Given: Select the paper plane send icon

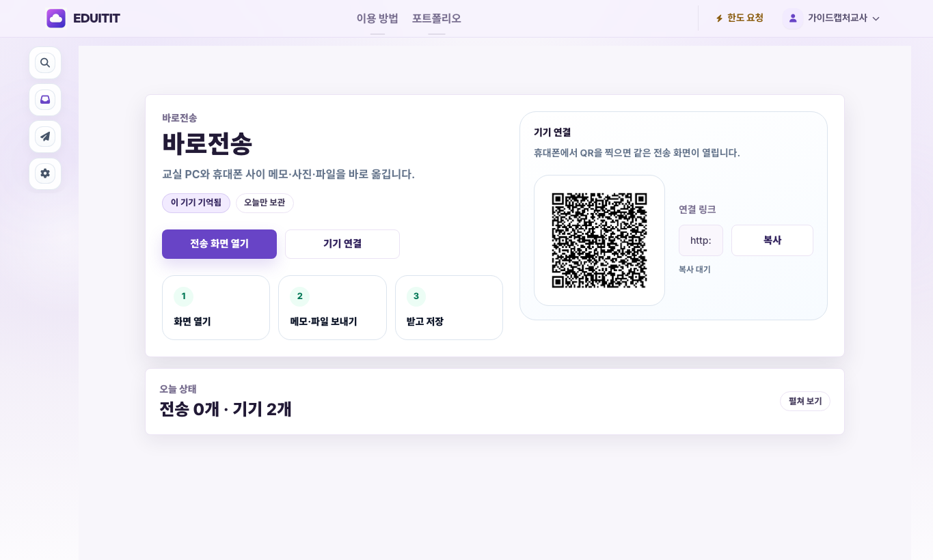Looking at the screenshot, I should pos(45,137).
